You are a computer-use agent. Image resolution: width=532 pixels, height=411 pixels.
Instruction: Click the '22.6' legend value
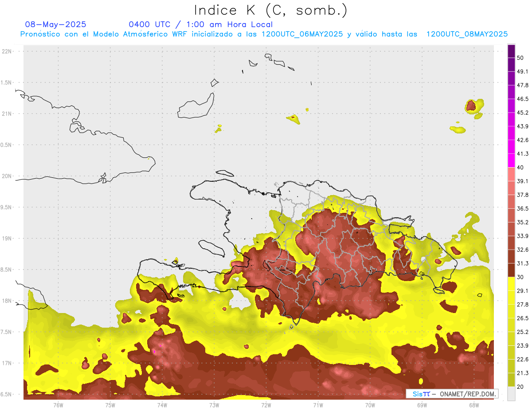[x=523, y=360]
